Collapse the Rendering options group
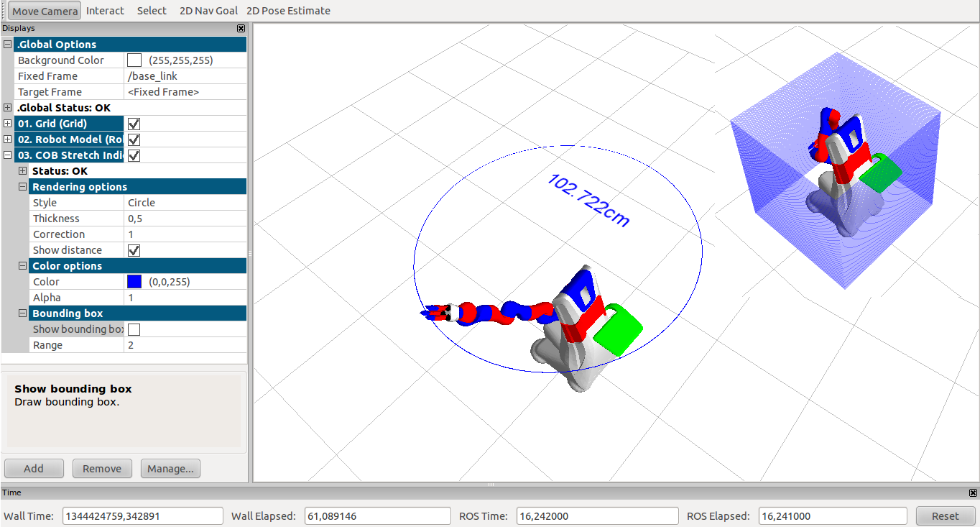The image size is (980, 527). click(22, 187)
